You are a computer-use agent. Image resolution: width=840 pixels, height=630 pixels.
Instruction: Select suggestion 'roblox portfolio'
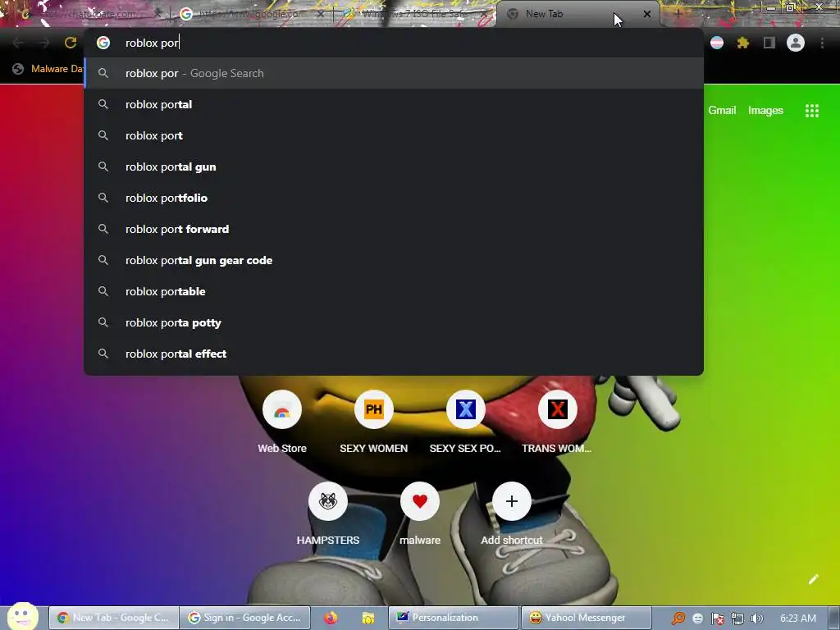(394, 198)
